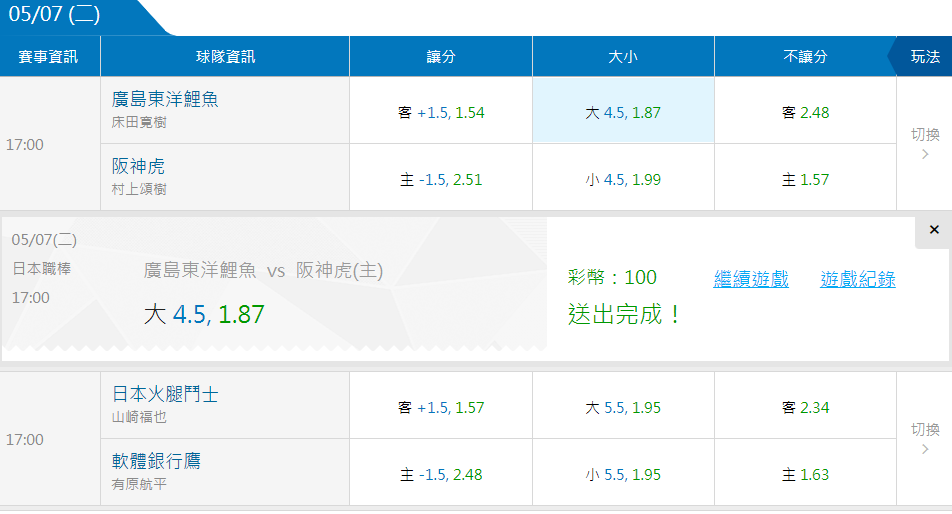Image resolution: width=952 pixels, height=514 pixels.
Task: Click the 送出完成！ confirmation message
Action: (625, 314)
